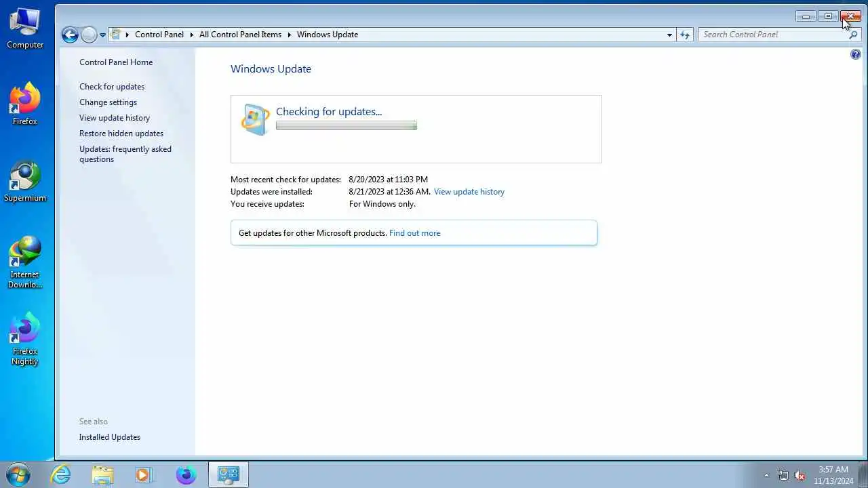Go to Control Panel Home
The width and height of the screenshot is (868, 488).
coord(116,62)
